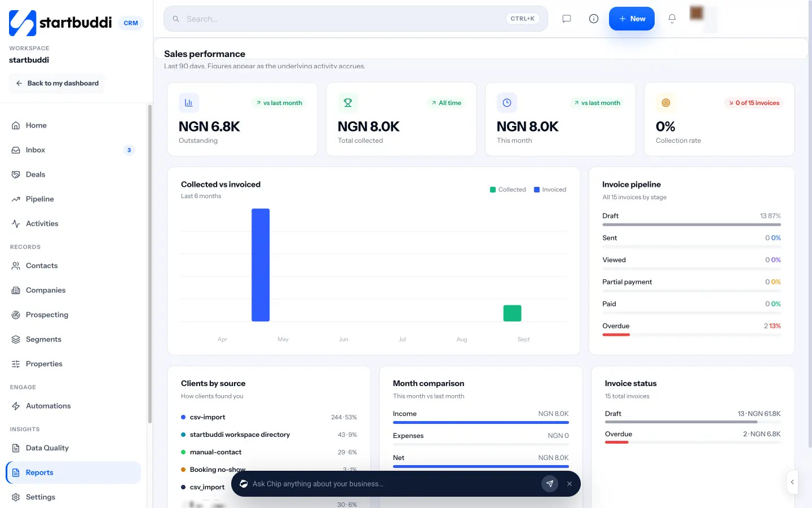The height and width of the screenshot is (508, 812).
Task: Click the target icon on Collection rate card
Action: 666,103
